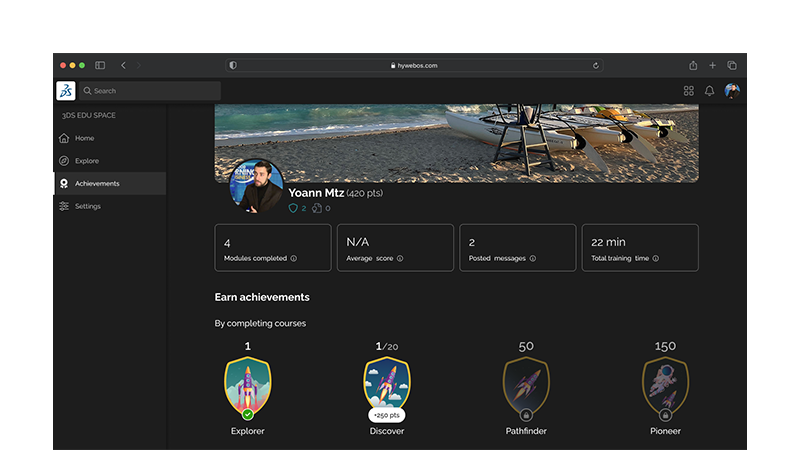Click info icon beside Posted messages
The height and width of the screenshot is (450, 800).
pos(532,258)
